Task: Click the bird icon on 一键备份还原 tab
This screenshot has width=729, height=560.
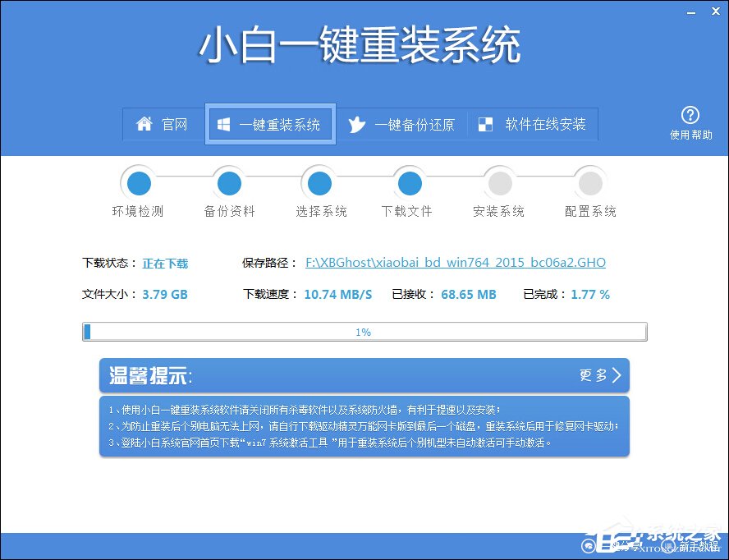Action: 356,124
